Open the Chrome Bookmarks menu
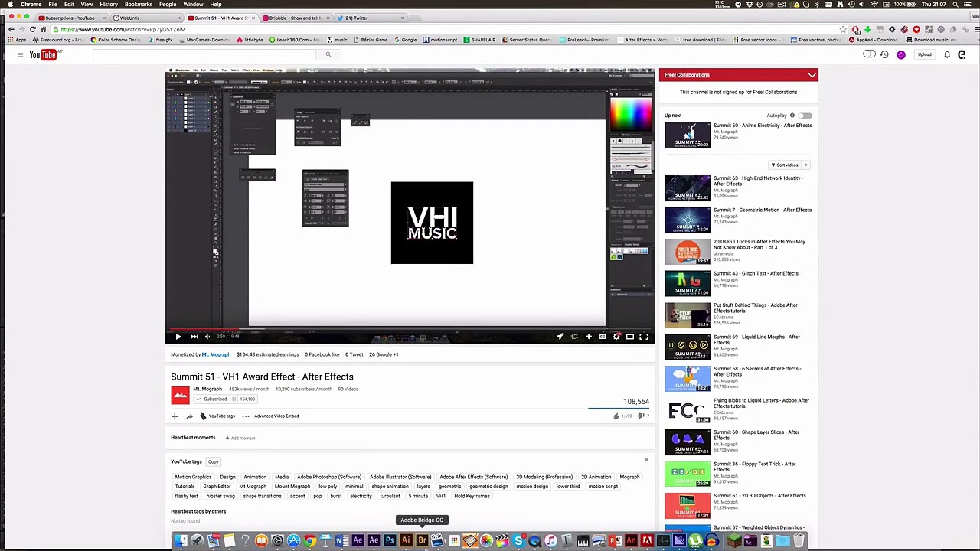 coord(139,5)
